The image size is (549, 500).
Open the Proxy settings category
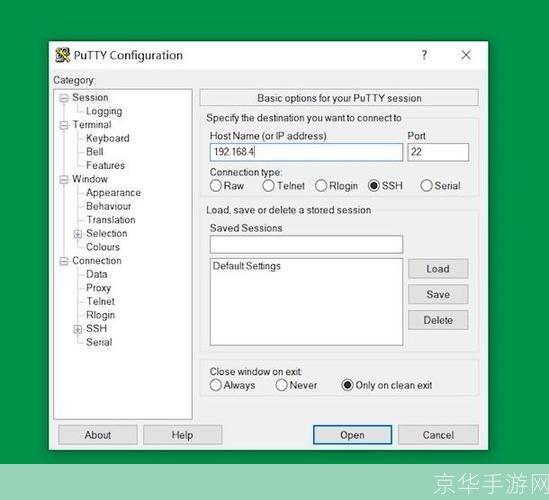click(98, 288)
